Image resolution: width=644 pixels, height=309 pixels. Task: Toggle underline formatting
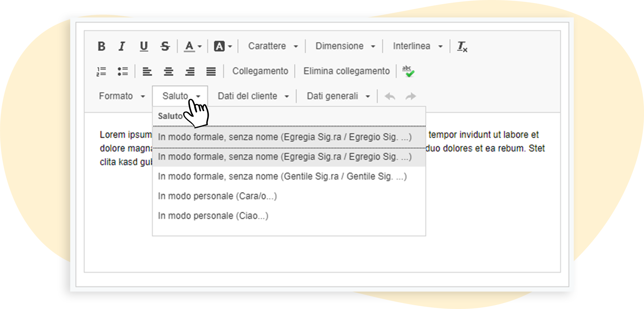(144, 46)
